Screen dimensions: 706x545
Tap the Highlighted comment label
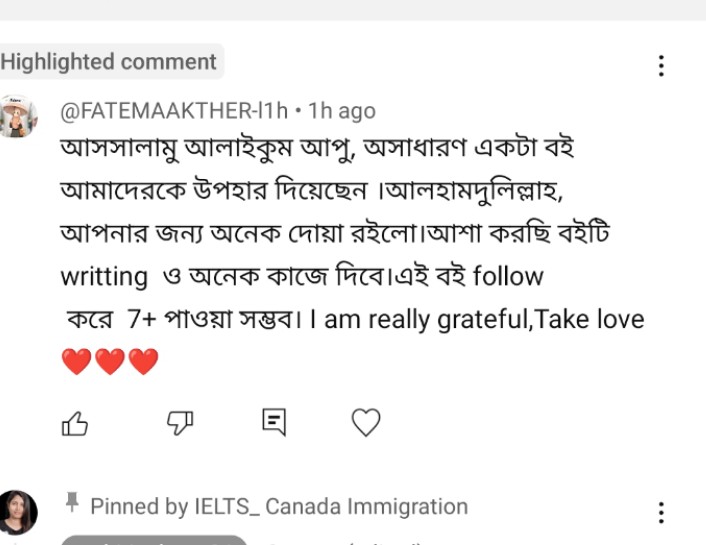click(x=109, y=62)
